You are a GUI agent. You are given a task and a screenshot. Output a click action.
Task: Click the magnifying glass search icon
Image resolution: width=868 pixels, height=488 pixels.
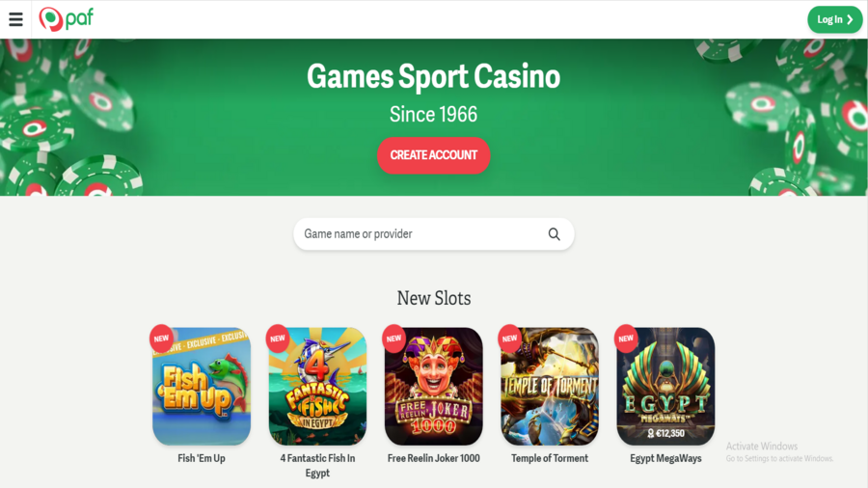pos(555,234)
